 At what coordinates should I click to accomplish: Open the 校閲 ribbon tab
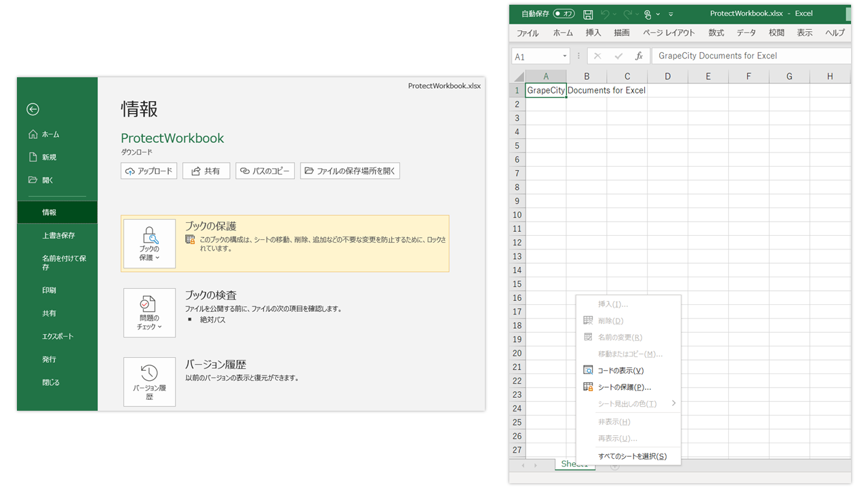(x=776, y=33)
